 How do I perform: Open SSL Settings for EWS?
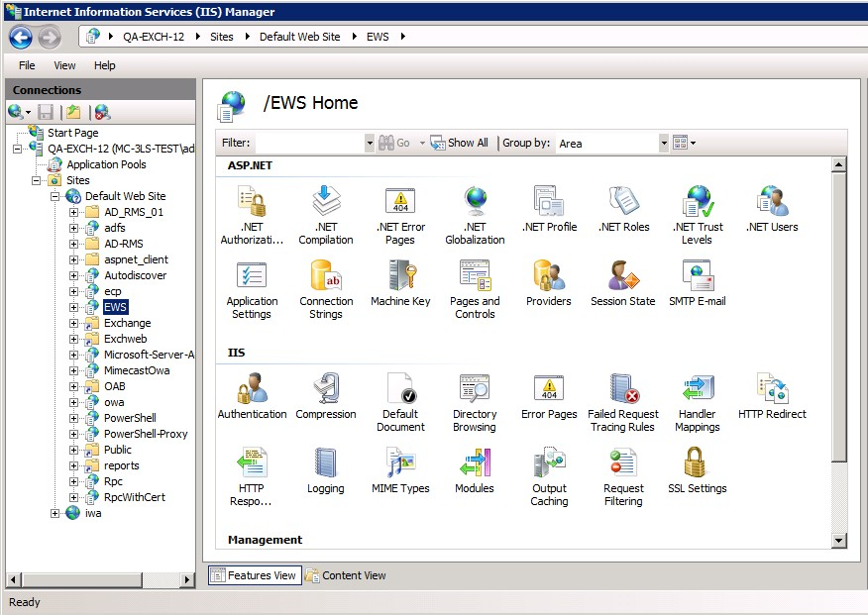click(697, 473)
